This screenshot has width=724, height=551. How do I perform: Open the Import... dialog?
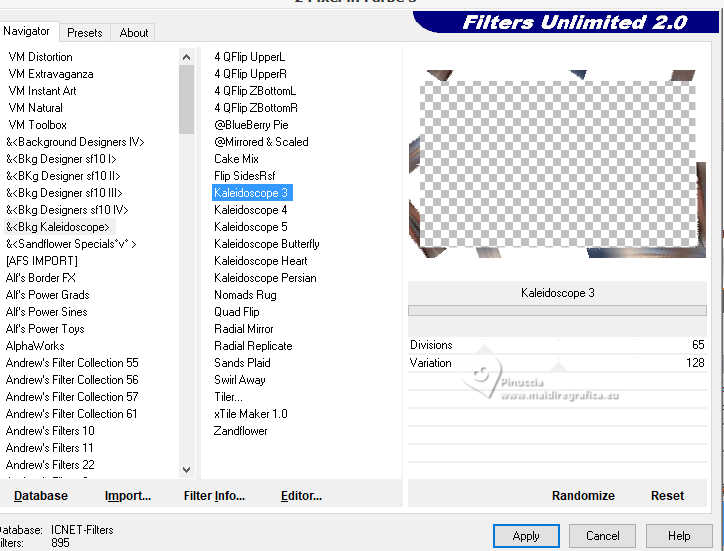128,496
